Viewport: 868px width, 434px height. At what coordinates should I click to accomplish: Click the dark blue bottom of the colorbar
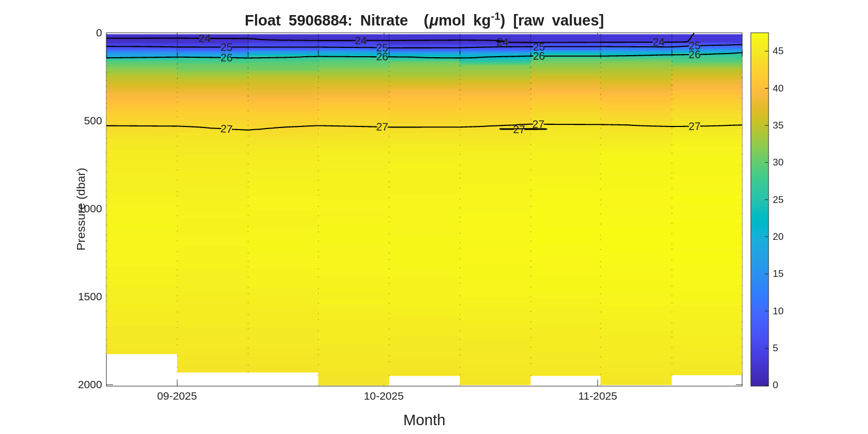[x=759, y=382]
